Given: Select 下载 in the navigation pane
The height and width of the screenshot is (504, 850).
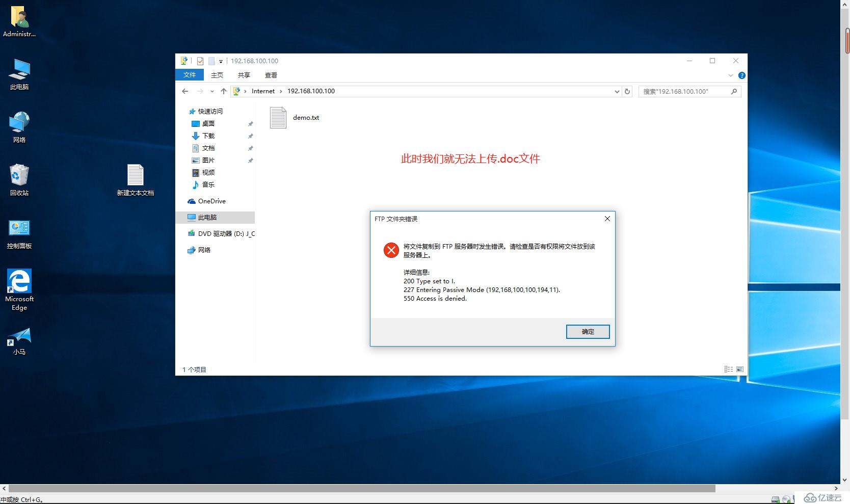Looking at the screenshot, I should 203,136.
